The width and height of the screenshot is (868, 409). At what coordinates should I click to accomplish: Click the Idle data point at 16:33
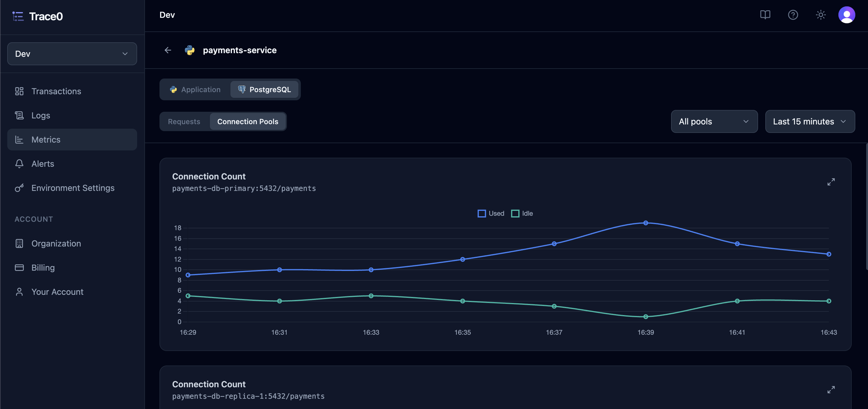(371, 296)
